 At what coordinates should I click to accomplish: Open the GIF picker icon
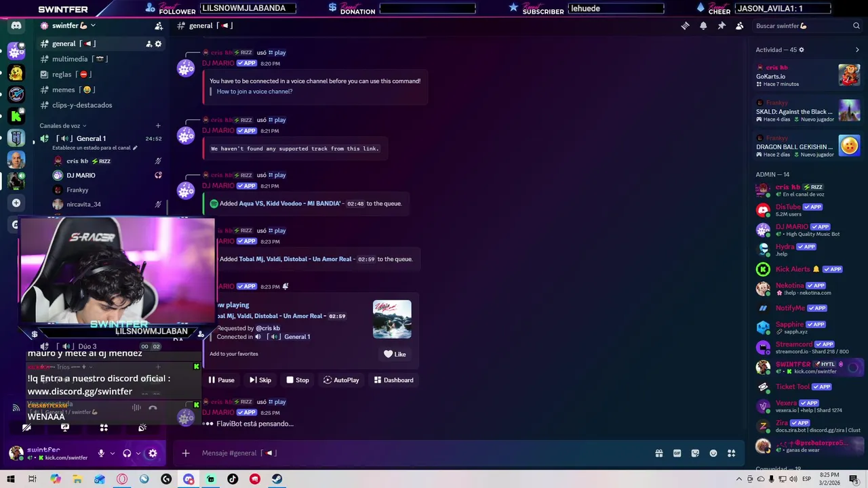click(677, 453)
